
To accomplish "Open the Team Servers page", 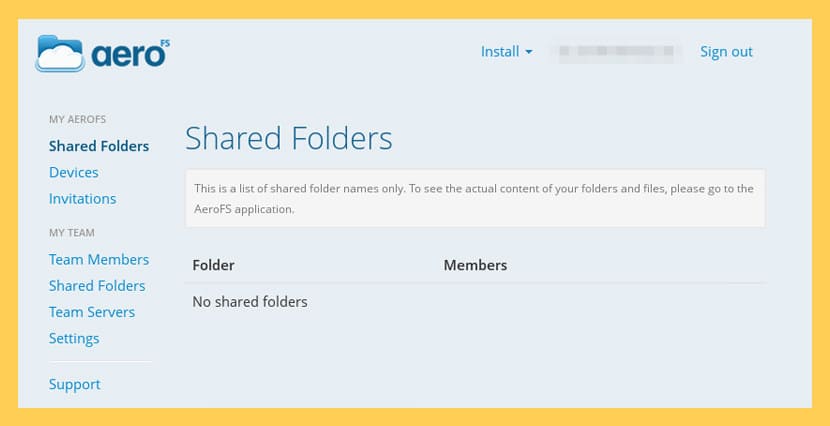I will coord(92,312).
